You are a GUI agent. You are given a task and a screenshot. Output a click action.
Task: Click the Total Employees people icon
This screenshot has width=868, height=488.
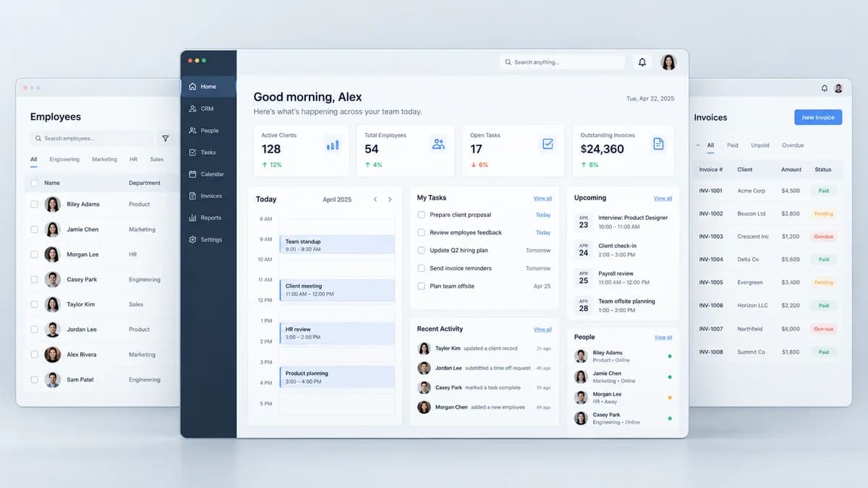(x=438, y=144)
